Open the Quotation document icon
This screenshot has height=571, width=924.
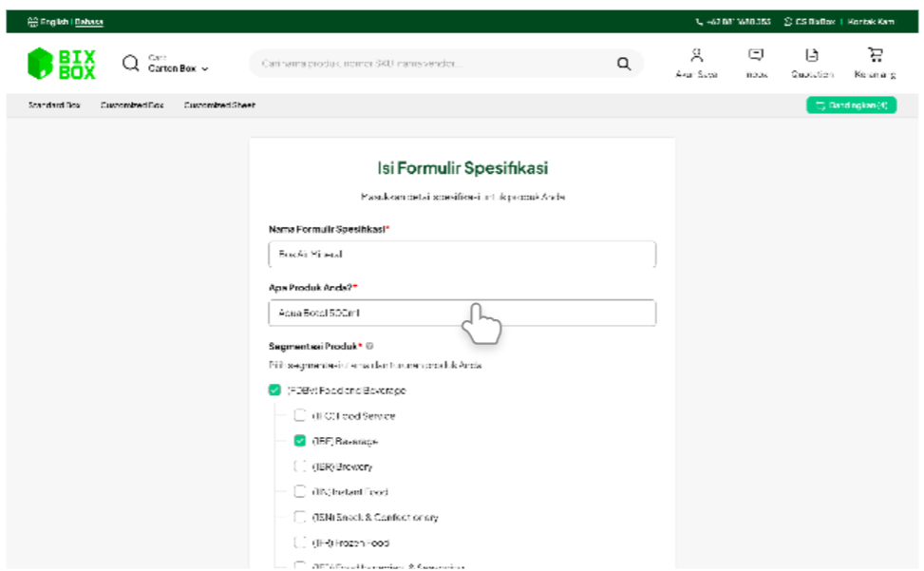(x=812, y=56)
